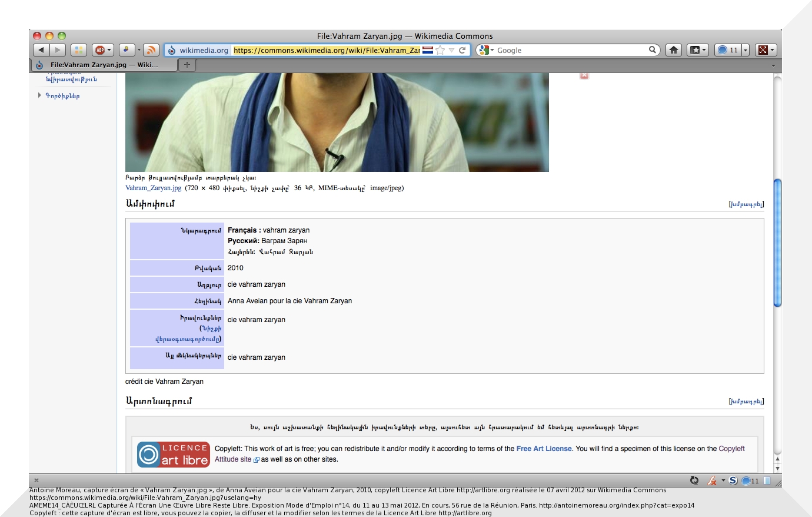Click the browser Back arrow button
Viewport: 812px width, 517px height.
41,50
